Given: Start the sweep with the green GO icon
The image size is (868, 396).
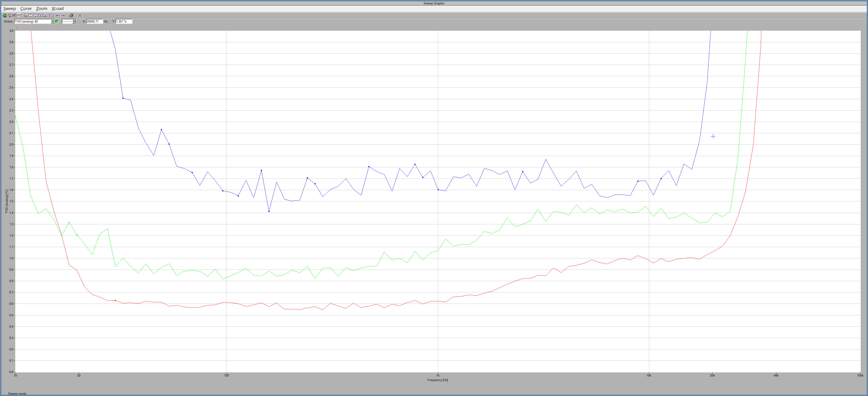Looking at the screenshot, I should pyautogui.click(x=5, y=15).
